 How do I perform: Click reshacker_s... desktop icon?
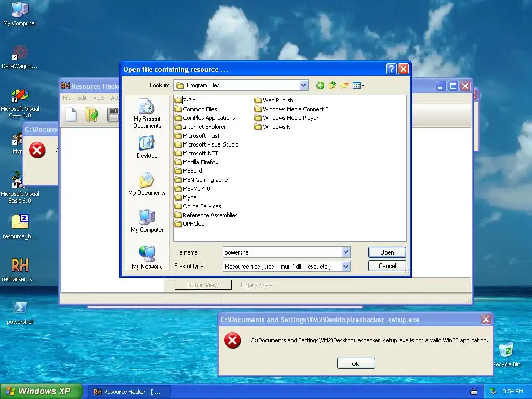20,270
